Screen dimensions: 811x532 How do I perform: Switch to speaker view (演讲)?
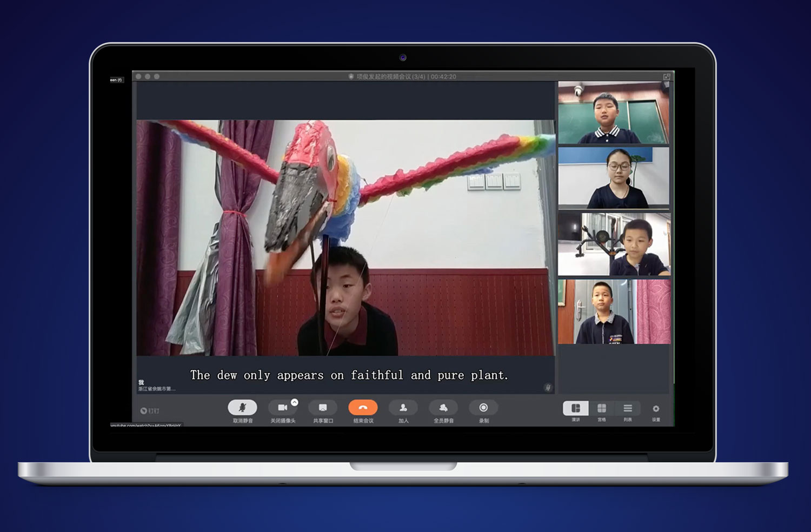tap(576, 408)
